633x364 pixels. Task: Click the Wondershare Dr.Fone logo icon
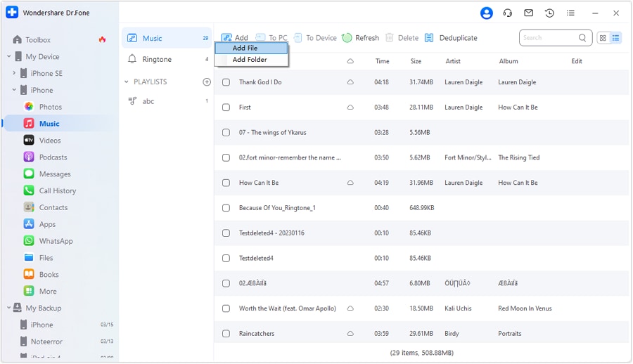coord(12,13)
